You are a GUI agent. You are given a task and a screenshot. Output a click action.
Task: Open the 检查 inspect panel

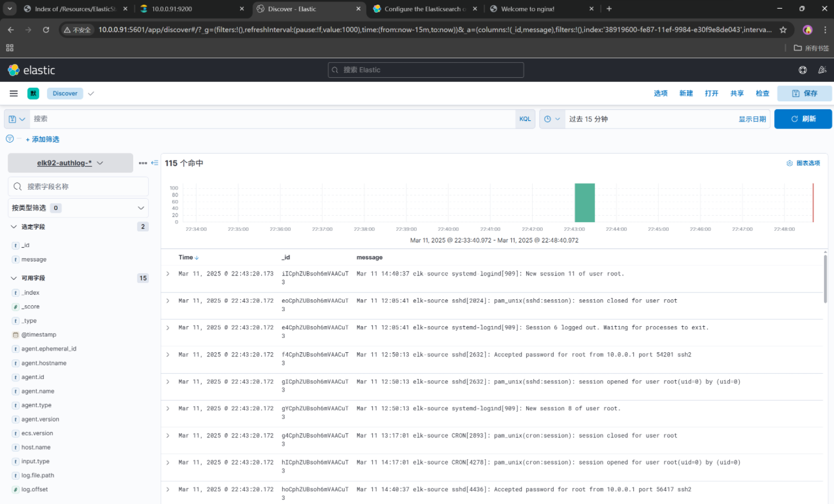tap(762, 94)
